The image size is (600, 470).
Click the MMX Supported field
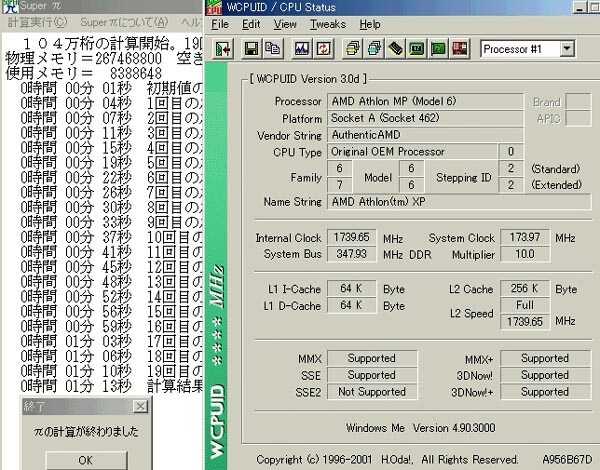[372, 359]
